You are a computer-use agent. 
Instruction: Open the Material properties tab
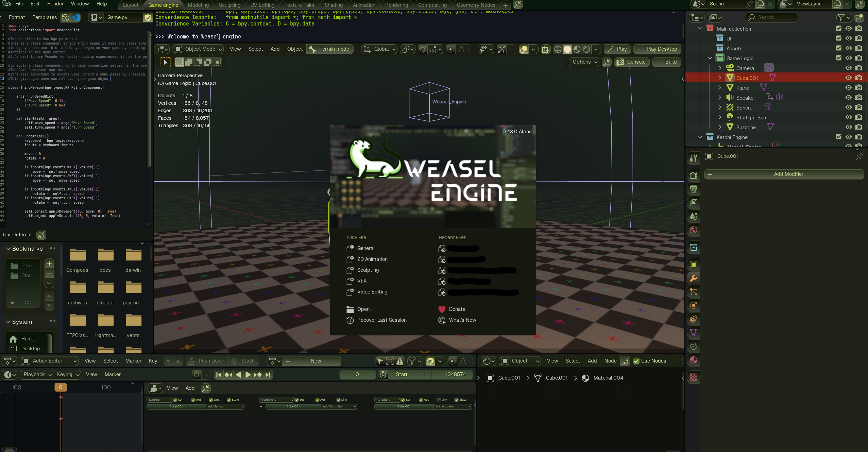694,360
